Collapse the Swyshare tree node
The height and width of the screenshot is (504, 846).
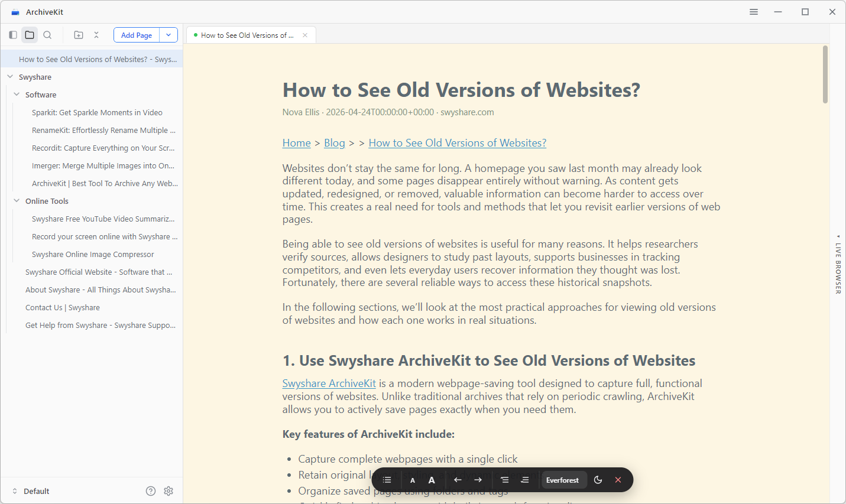point(10,77)
